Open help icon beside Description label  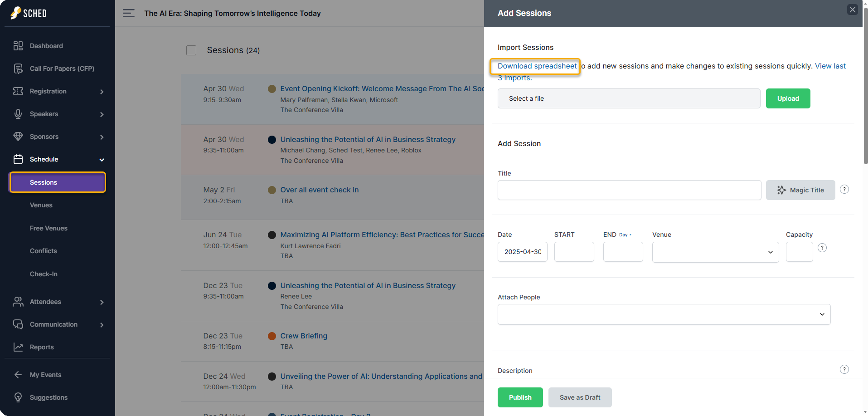pos(844,369)
